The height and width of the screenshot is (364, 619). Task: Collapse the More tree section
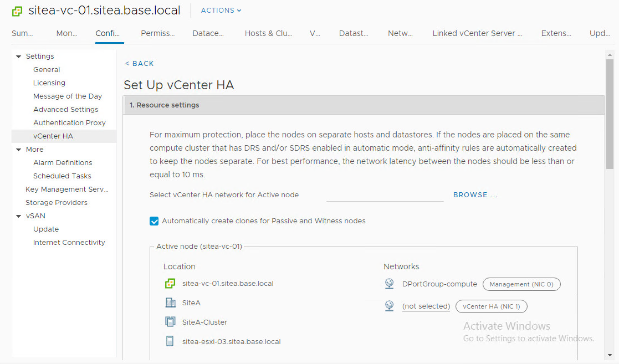[18, 150]
